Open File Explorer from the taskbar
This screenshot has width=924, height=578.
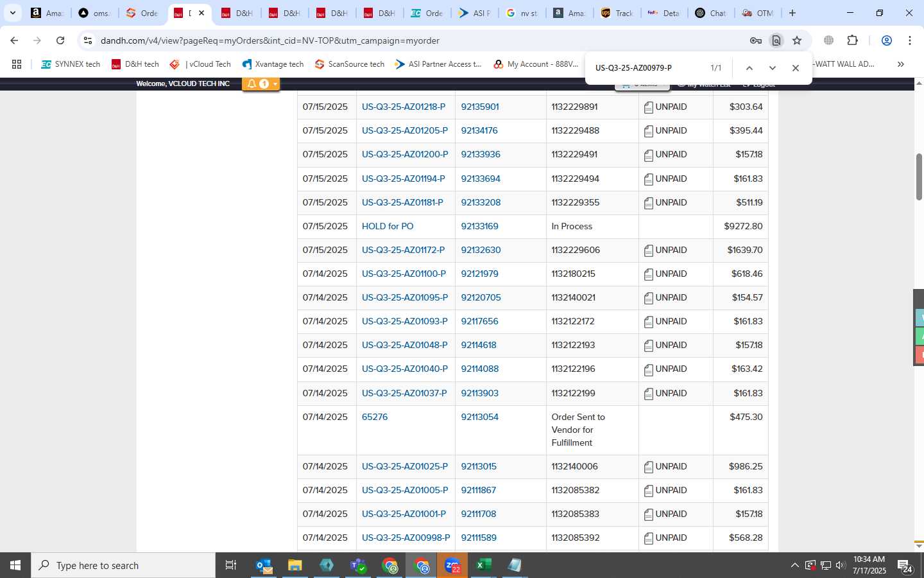pos(295,565)
